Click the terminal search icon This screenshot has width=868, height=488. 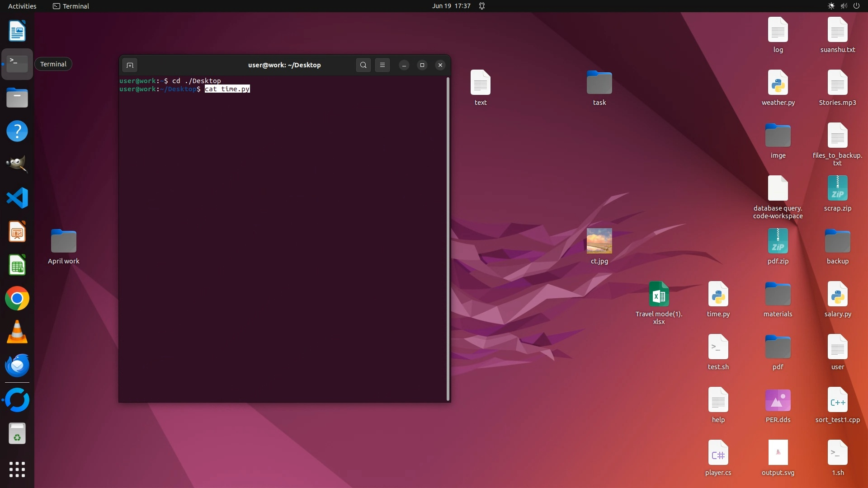pos(363,65)
